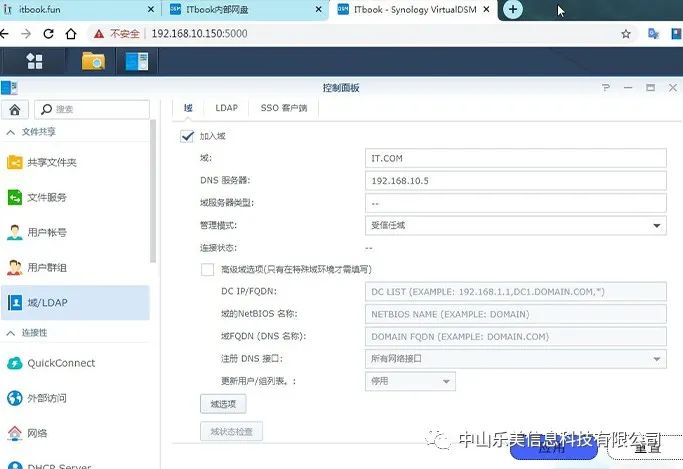Click the browser back arrow
683x469 pixels.
pyautogui.click(x=4, y=34)
